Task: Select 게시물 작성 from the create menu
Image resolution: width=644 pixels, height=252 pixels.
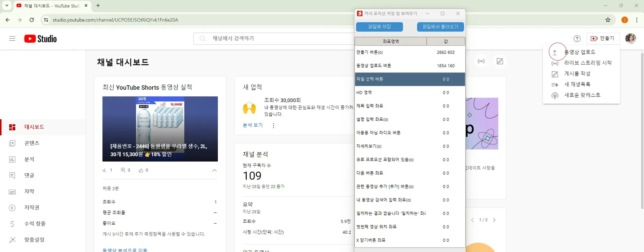Action: click(x=581, y=74)
